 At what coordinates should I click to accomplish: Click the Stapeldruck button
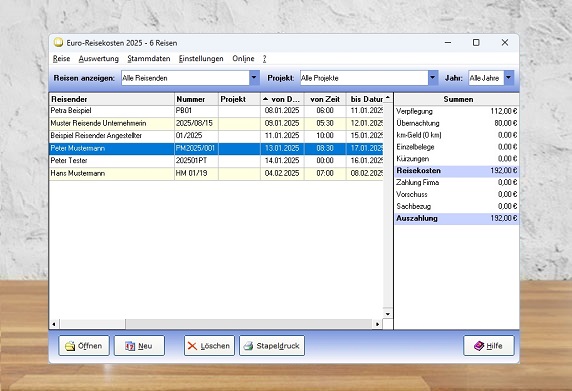click(272, 346)
